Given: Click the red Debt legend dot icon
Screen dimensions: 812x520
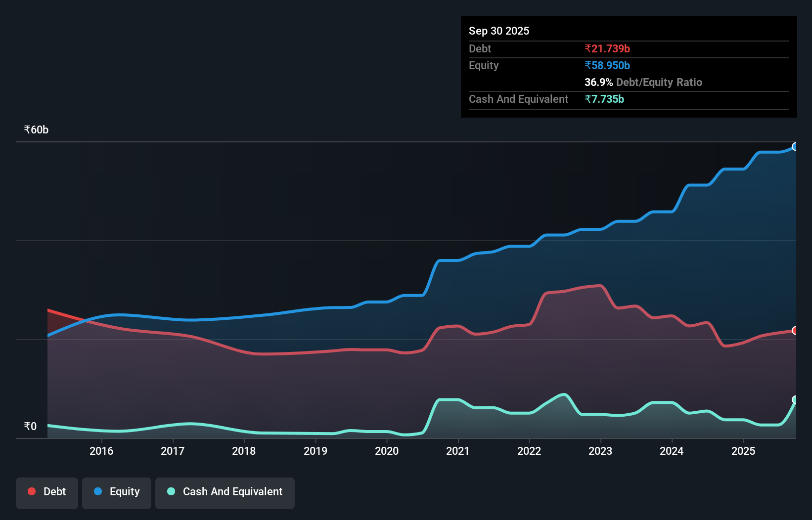Looking at the screenshot, I should click(x=31, y=491).
